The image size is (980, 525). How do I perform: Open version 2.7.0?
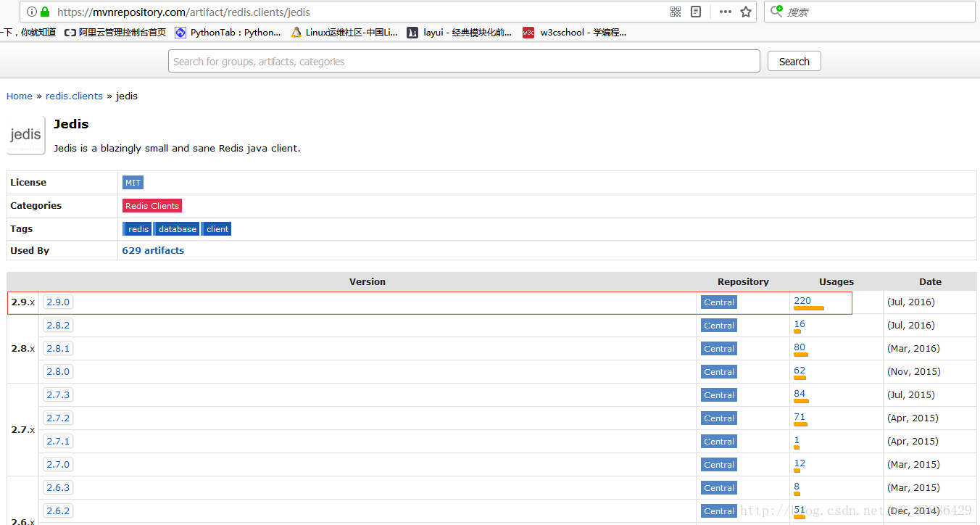[x=58, y=465]
